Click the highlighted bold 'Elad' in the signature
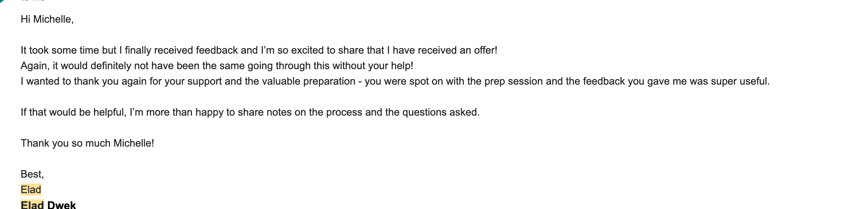The image size is (868, 209). tap(32, 205)
